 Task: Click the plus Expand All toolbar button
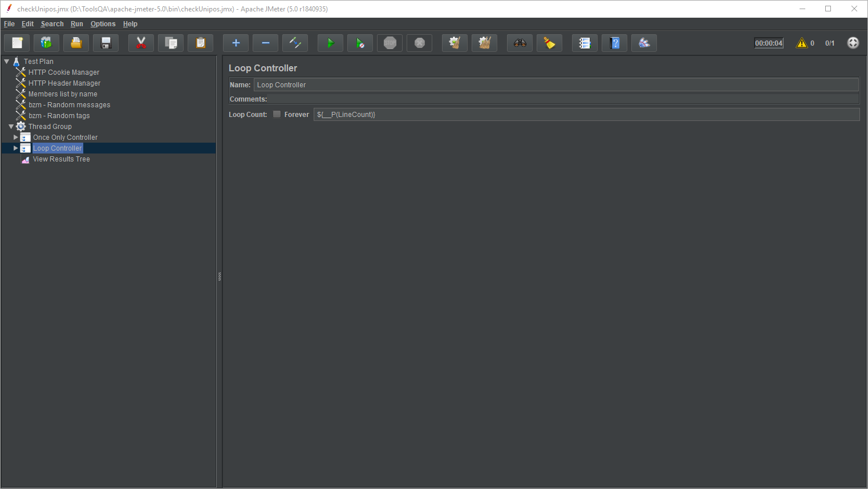236,43
